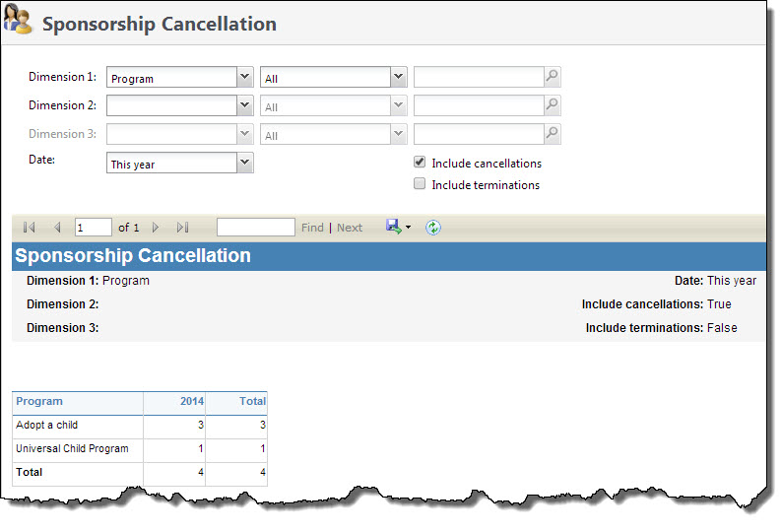
Task: Go to previous report page
Action: click(x=57, y=228)
